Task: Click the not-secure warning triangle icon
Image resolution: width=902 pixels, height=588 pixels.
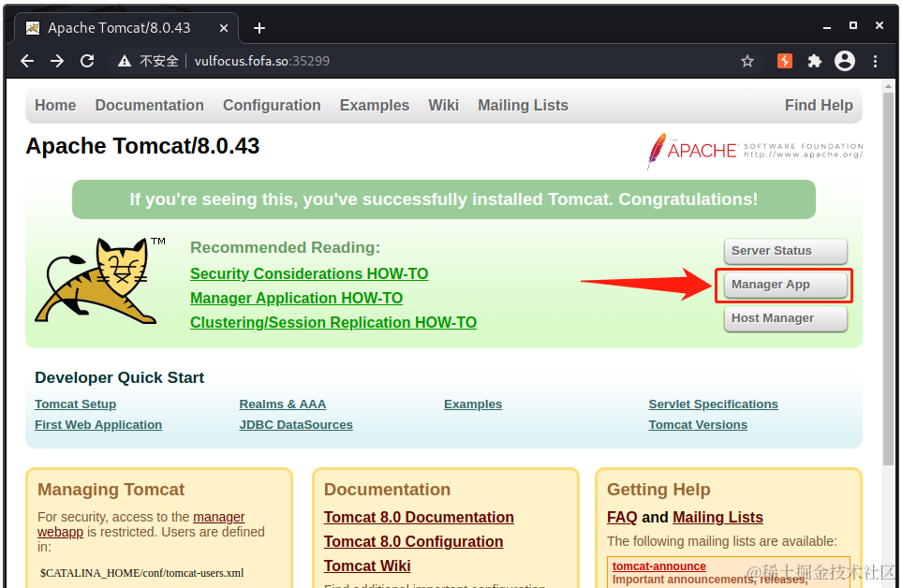Action: [125, 61]
